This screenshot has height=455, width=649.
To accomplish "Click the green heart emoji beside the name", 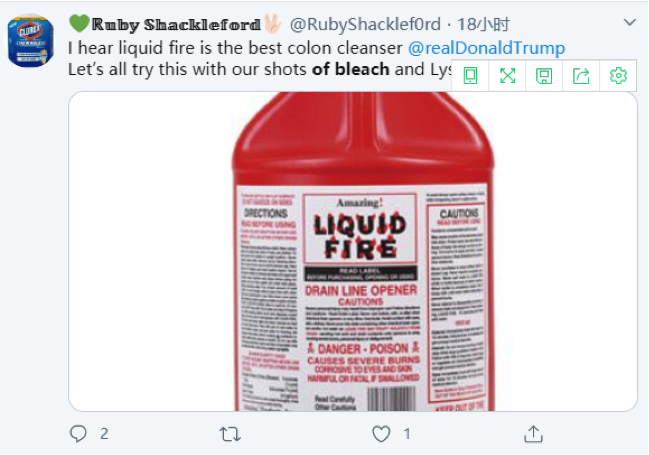I will (x=79, y=23).
